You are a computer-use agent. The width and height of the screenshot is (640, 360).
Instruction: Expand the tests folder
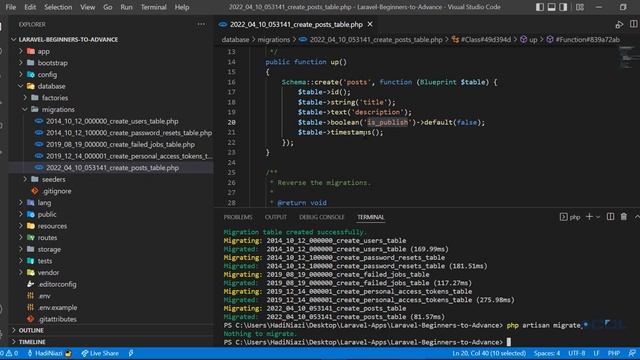click(21, 261)
